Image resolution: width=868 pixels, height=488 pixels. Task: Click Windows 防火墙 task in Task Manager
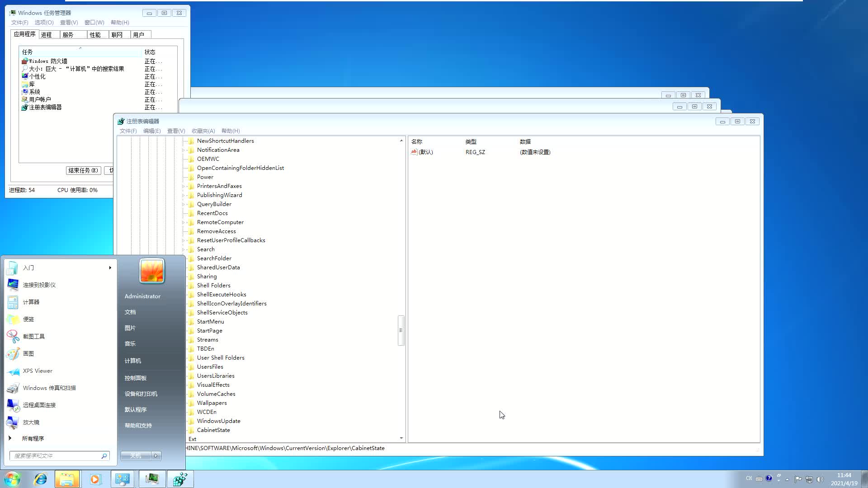[x=48, y=61]
